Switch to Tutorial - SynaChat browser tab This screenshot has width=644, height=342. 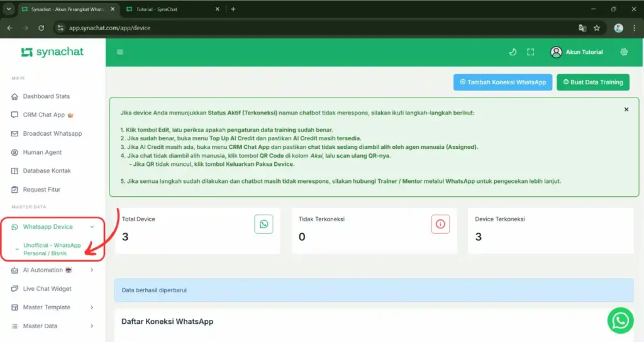pyautogui.click(x=174, y=9)
